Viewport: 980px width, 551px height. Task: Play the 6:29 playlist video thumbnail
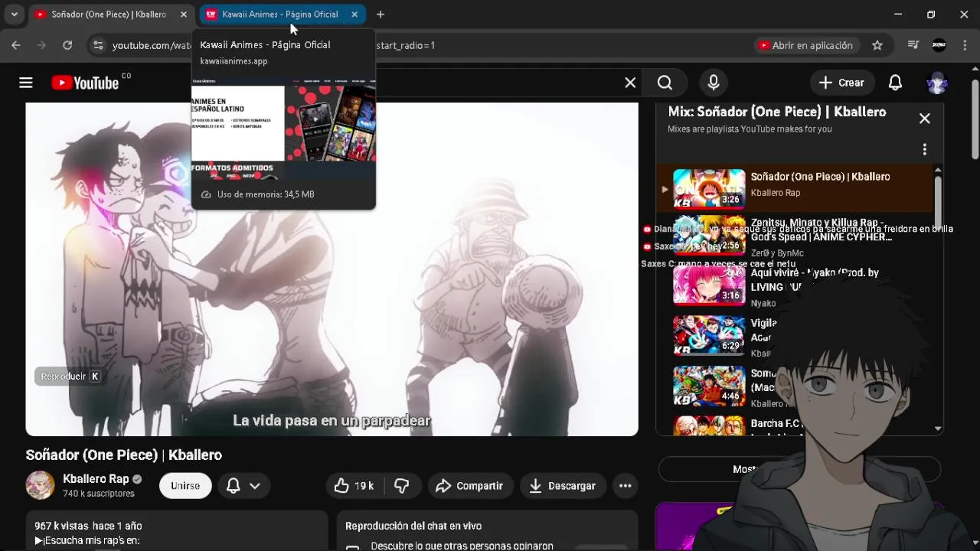pyautogui.click(x=709, y=335)
